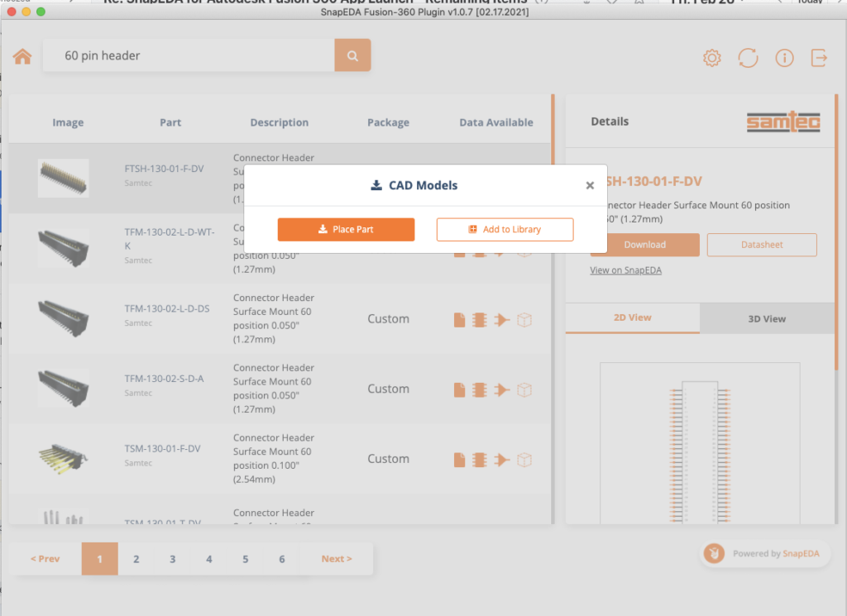
Task: Click the orange magnifier search button
Action: coord(352,55)
